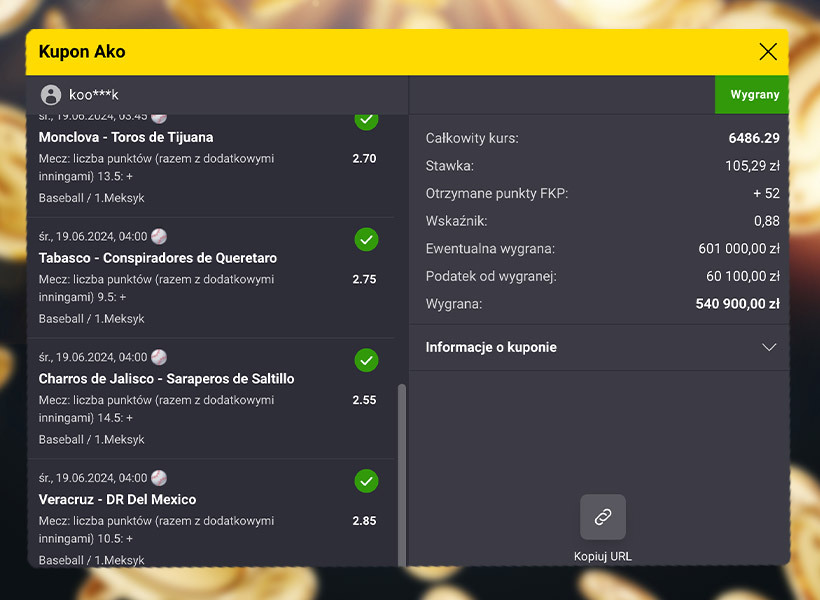Click the stake amount 105,29 zł

click(752, 166)
